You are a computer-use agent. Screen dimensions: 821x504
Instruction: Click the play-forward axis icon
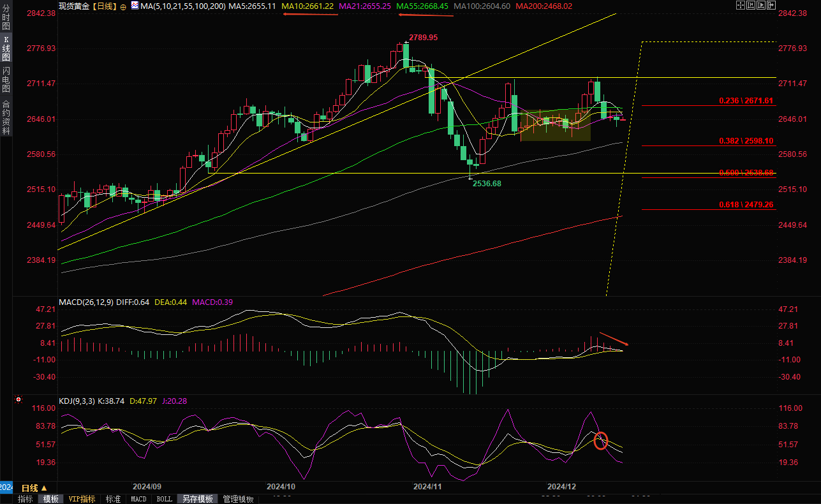tap(761, 5)
